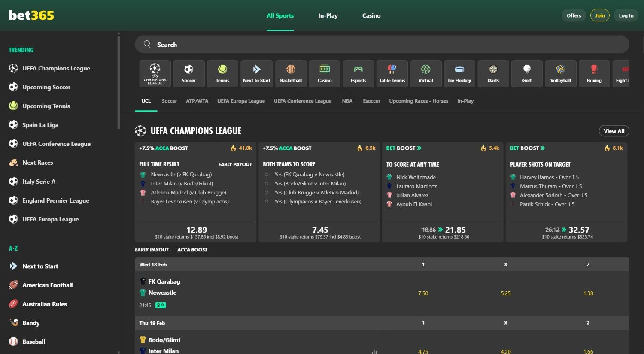Click inside the Search field
The width and height of the screenshot is (644, 354).
(x=301, y=44)
